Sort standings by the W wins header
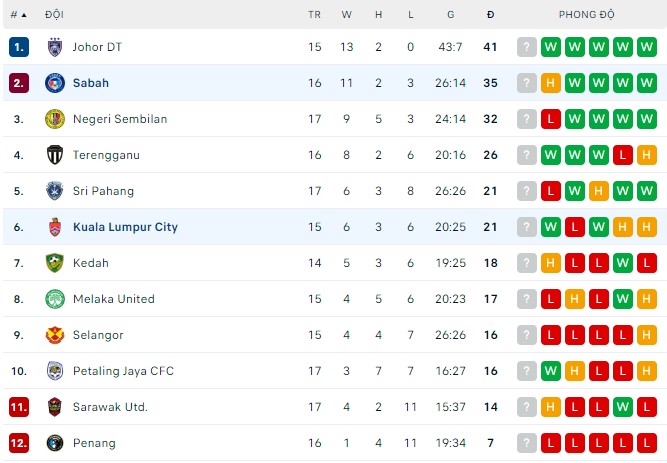Image resolution: width=667 pixels, height=463 pixels. click(x=346, y=15)
